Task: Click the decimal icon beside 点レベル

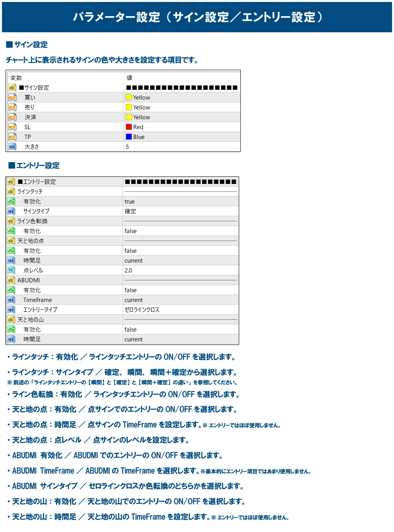Action: (11, 270)
